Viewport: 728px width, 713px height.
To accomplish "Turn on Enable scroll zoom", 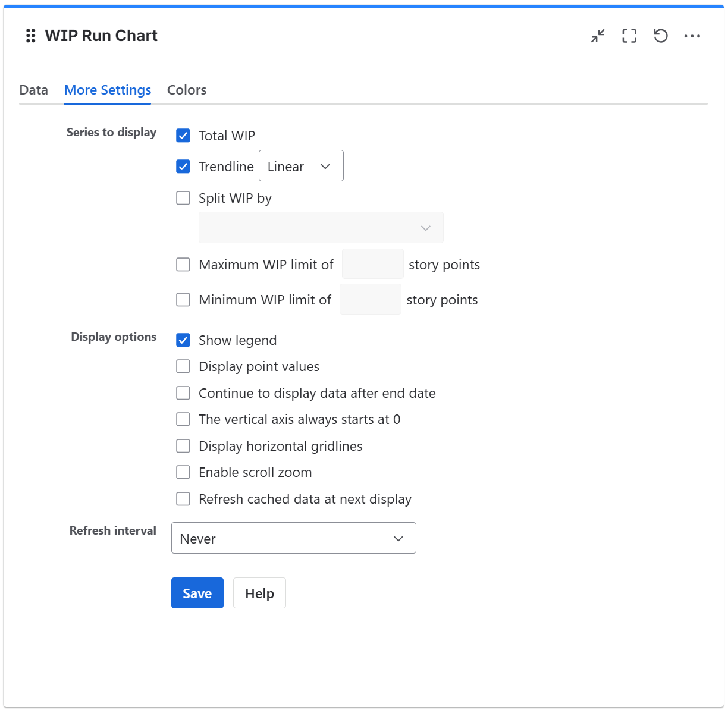I will coord(183,472).
